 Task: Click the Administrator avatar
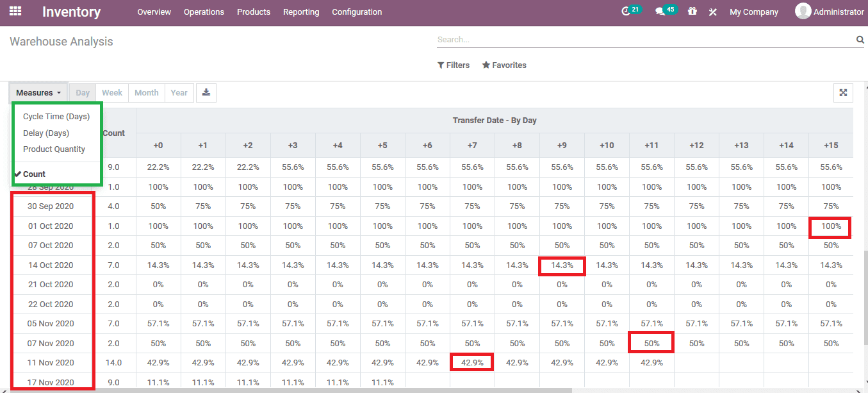click(803, 11)
